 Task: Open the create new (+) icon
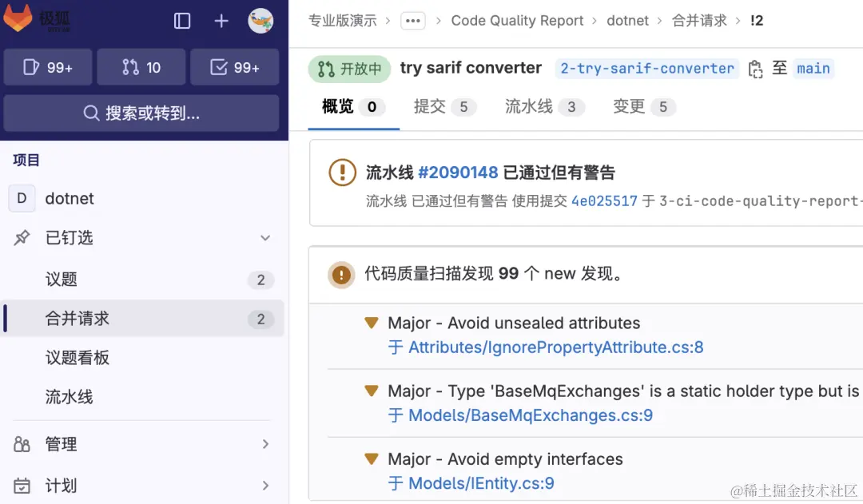tap(221, 21)
